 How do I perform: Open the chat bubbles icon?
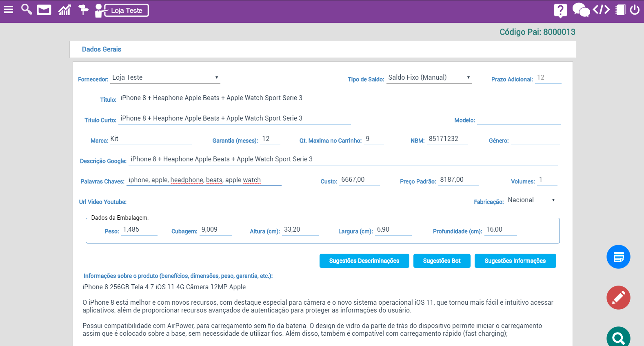(581, 10)
